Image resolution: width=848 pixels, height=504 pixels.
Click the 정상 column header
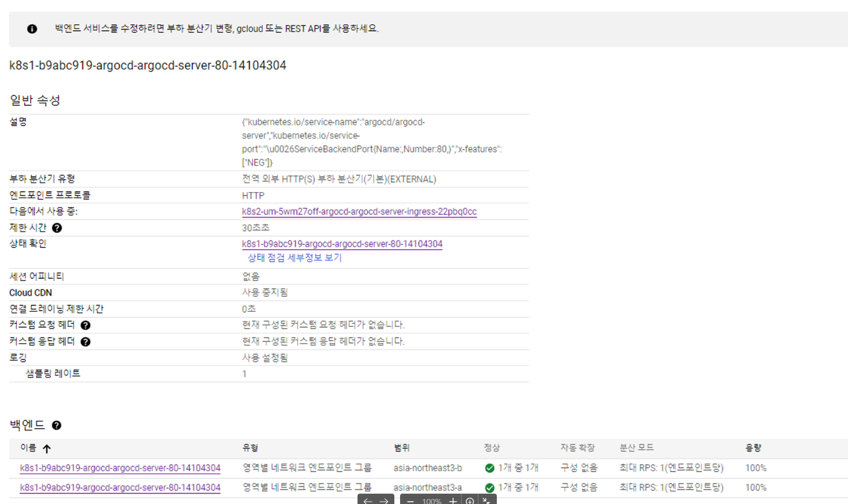click(x=492, y=448)
